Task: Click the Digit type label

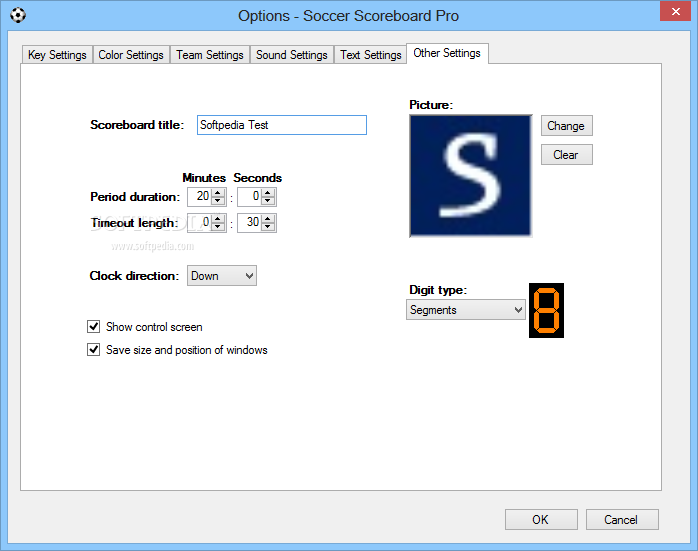Action: 438,290
